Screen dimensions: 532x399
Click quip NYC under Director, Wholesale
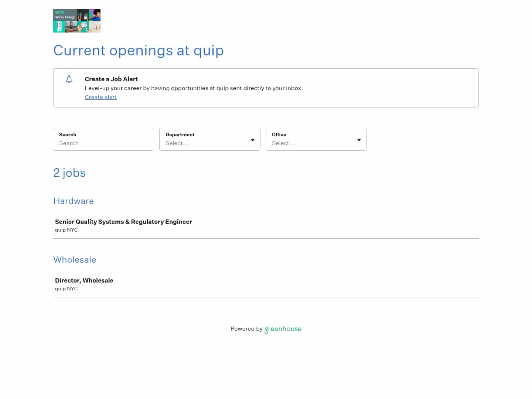click(66, 289)
